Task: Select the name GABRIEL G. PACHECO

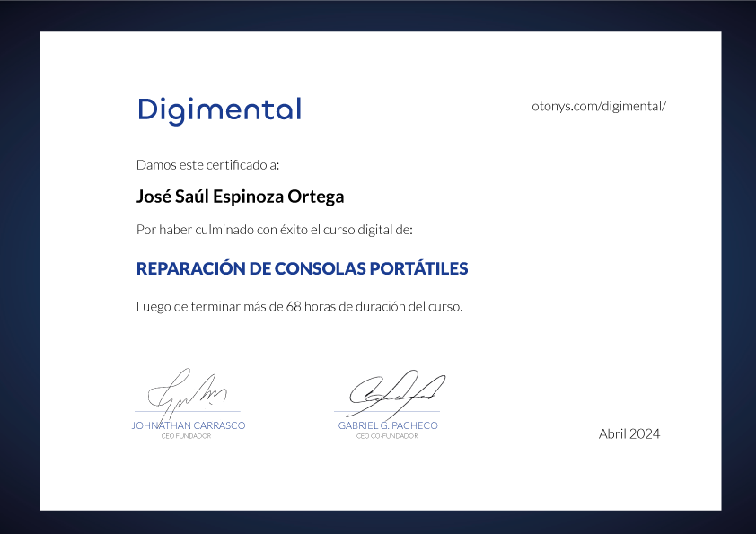Action: coord(388,425)
